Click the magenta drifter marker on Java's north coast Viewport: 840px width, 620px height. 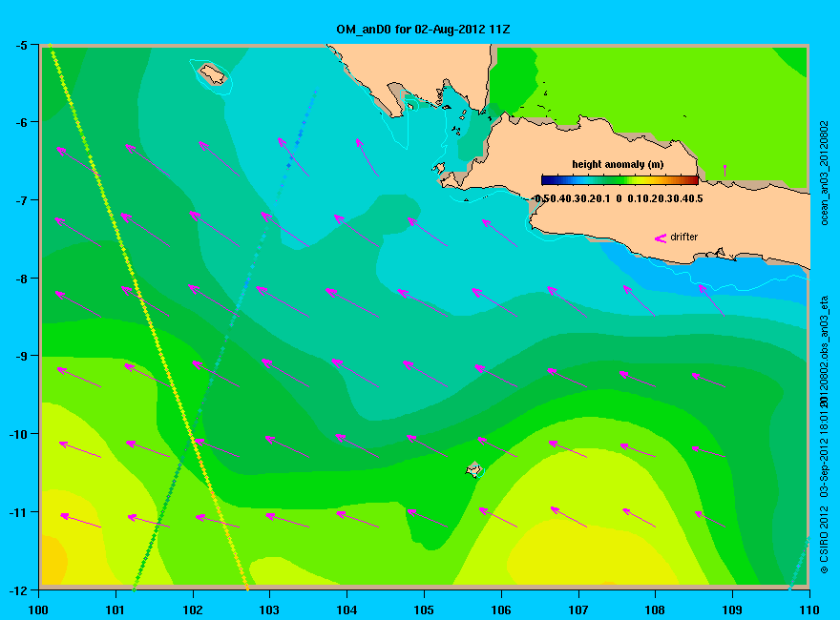pos(724,170)
